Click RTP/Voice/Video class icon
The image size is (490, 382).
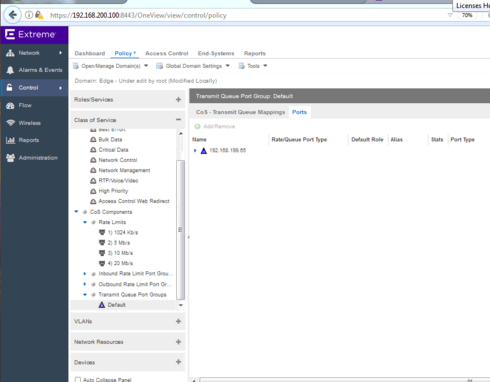coord(93,181)
